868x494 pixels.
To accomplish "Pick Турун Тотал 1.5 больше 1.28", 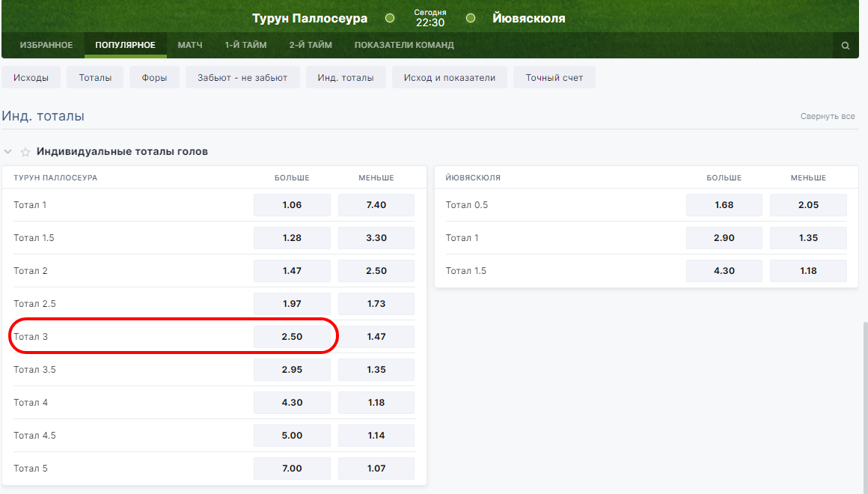I will [293, 237].
